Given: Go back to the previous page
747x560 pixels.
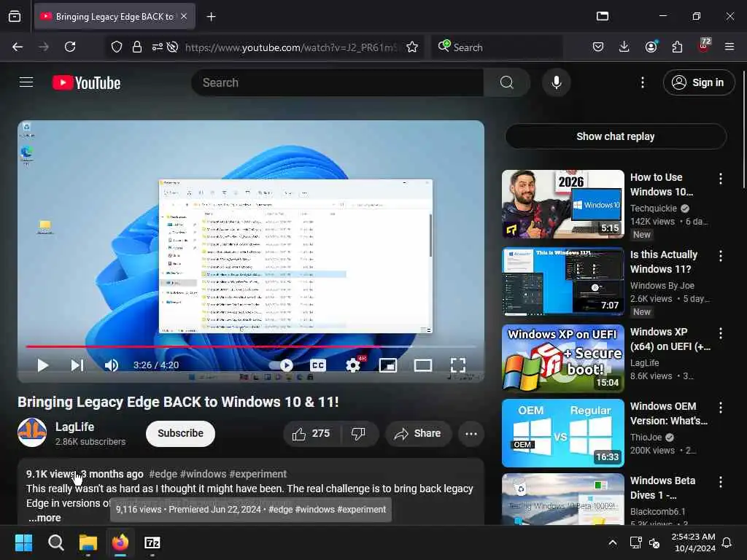Looking at the screenshot, I should click(x=18, y=47).
